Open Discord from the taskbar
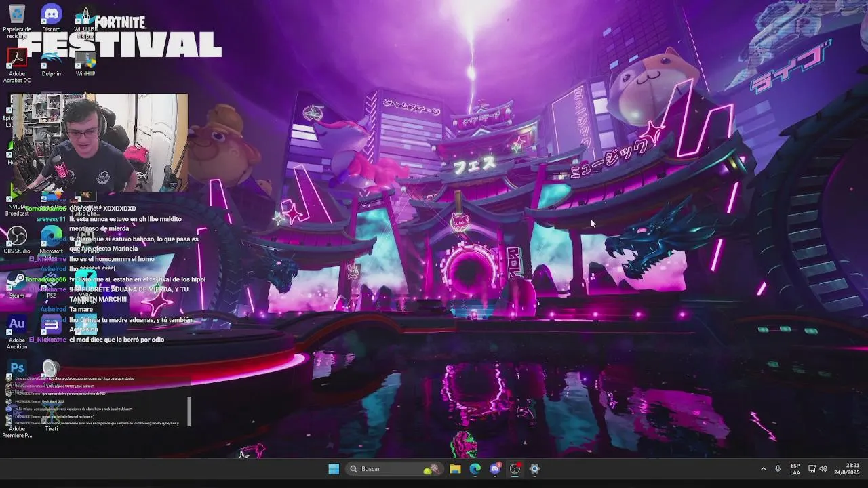Image resolution: width=868 pixels, height=488 pixels. click(495, 469)
